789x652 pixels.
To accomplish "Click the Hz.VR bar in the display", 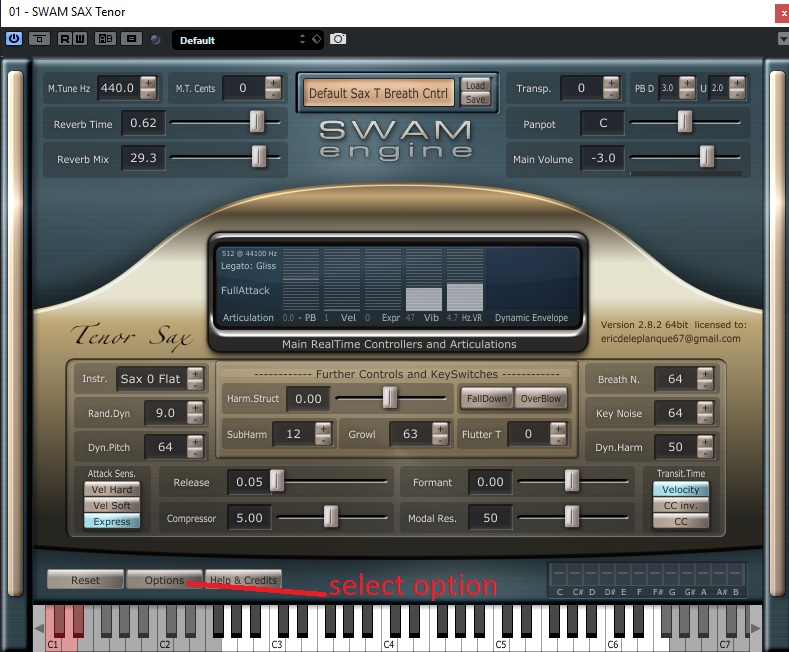I will tap(465, 279).
